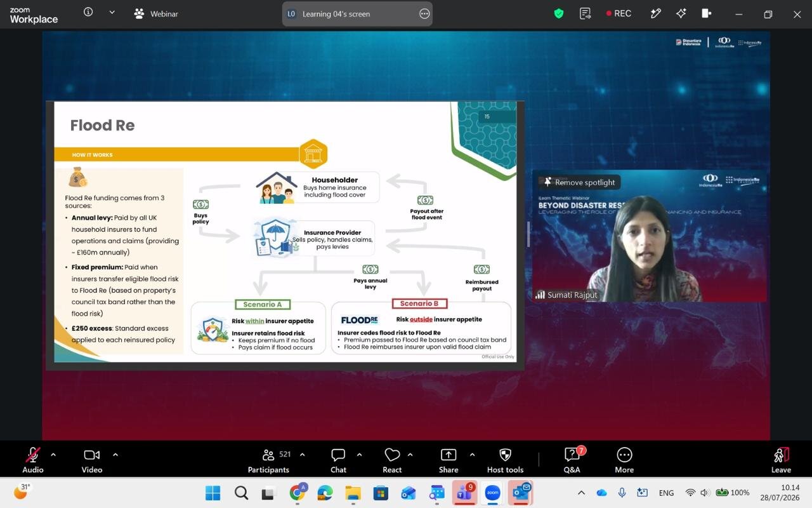Unmute the Audio microphone
The height and width of the screenshot is (508, 812).
pos(33,460)
